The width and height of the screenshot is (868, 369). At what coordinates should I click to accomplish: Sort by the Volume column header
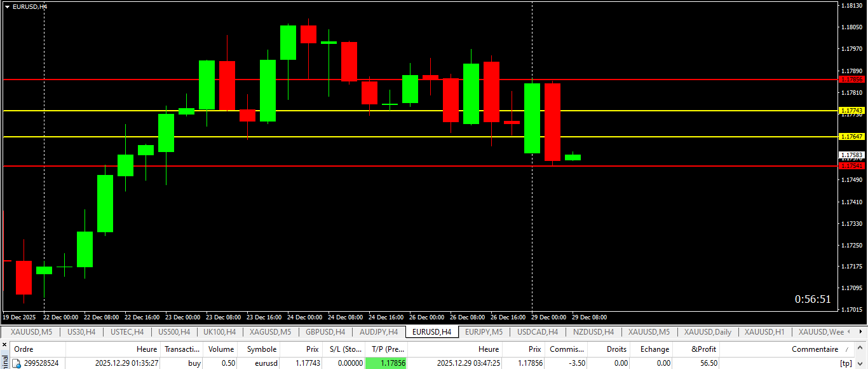[x=221, y=349]
